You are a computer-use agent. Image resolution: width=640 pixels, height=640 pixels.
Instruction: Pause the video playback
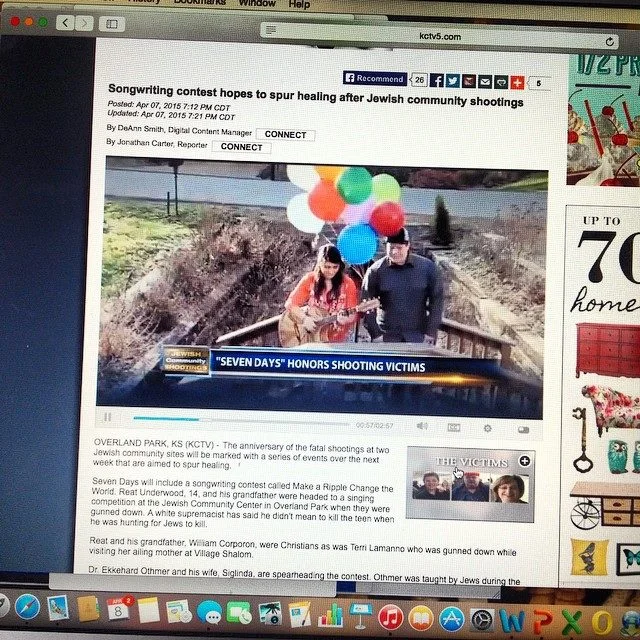click(x=107, y=417)
